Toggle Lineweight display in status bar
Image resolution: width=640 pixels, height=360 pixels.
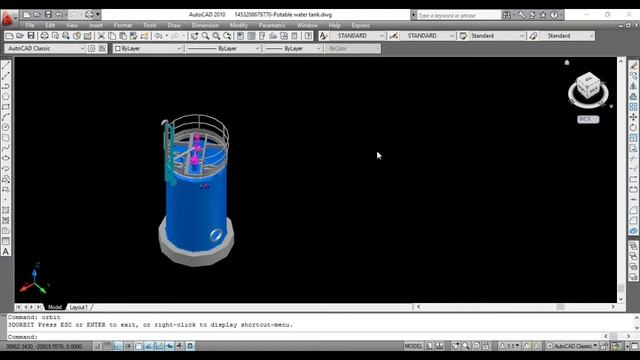click(x=180, y=346)
